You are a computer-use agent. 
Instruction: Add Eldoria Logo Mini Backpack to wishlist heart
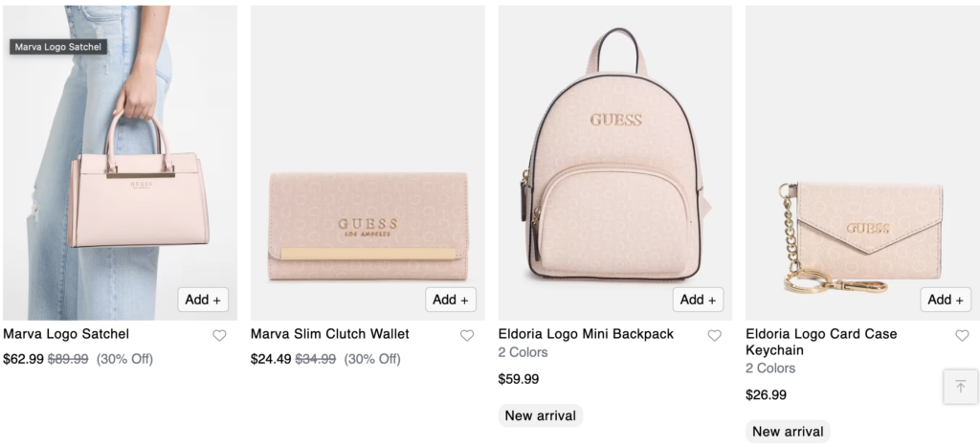[714, 336]
